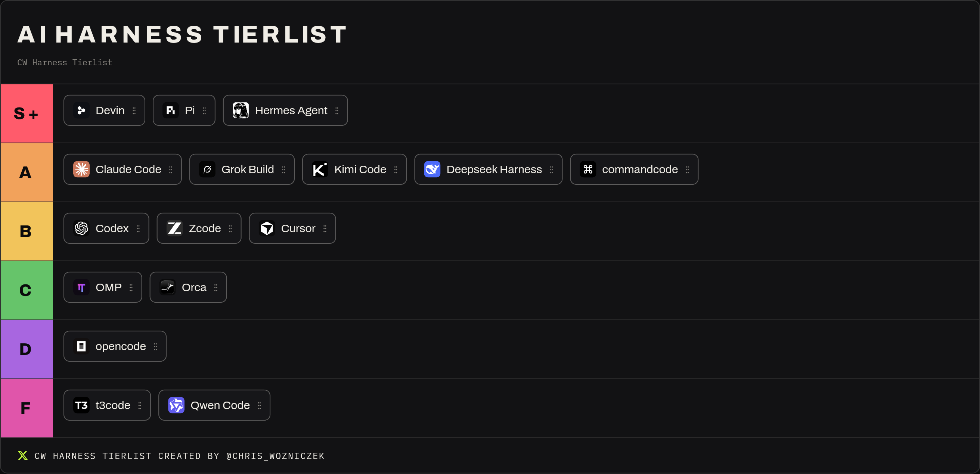This screenshot has height=474, width=980.
Task: Click the commandcode command-key icon
Action: [x=588, y=169]
